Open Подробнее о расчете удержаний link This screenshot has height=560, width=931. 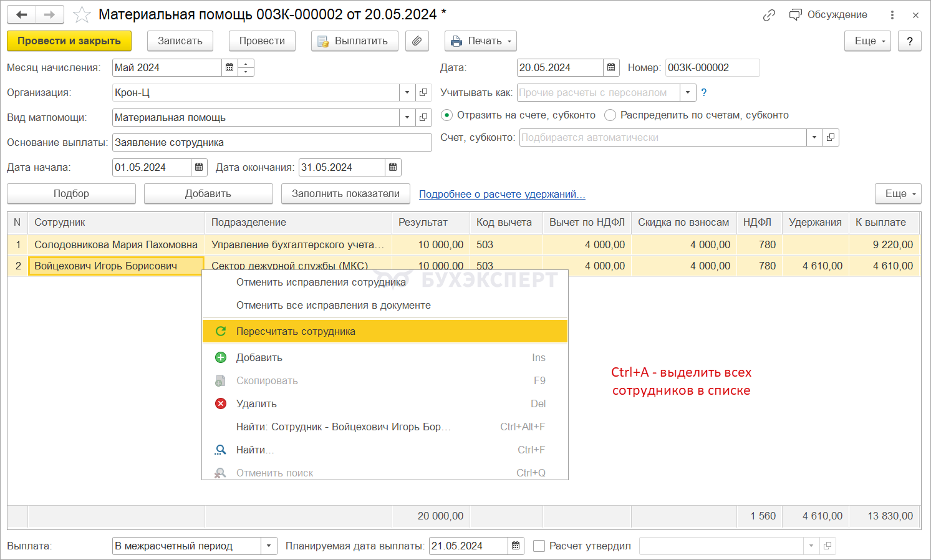pos(501,194)
